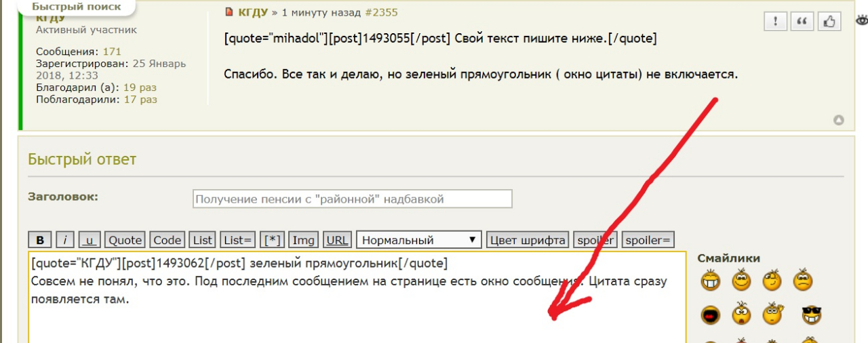
Task: Open the Цвет шрифта color picker
Action: (528, 240)
